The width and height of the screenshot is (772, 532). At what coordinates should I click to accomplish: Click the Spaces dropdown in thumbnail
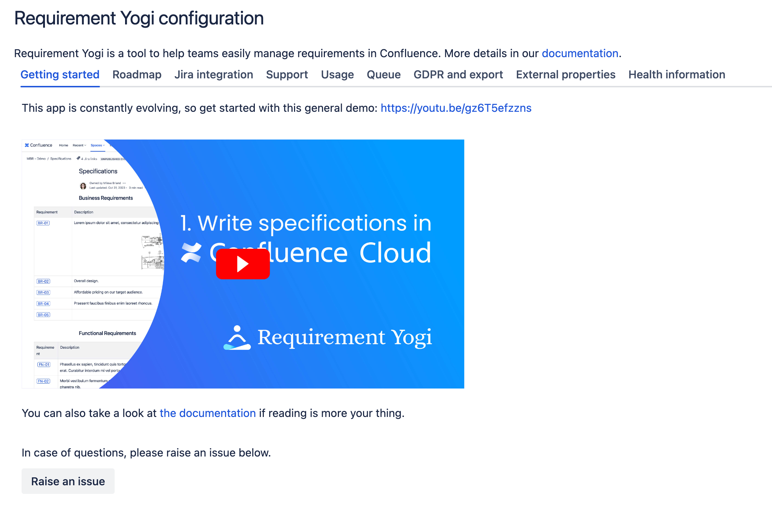[97, 145]
